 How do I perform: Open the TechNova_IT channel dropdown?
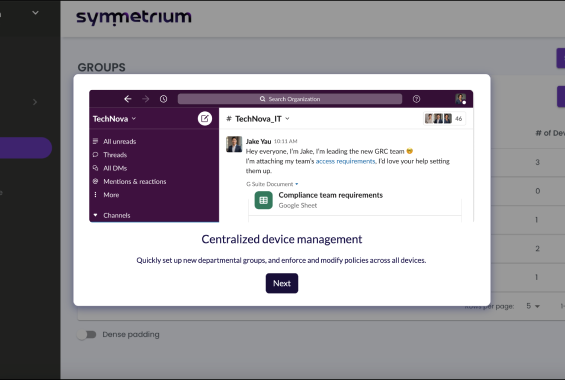(258, 119)
